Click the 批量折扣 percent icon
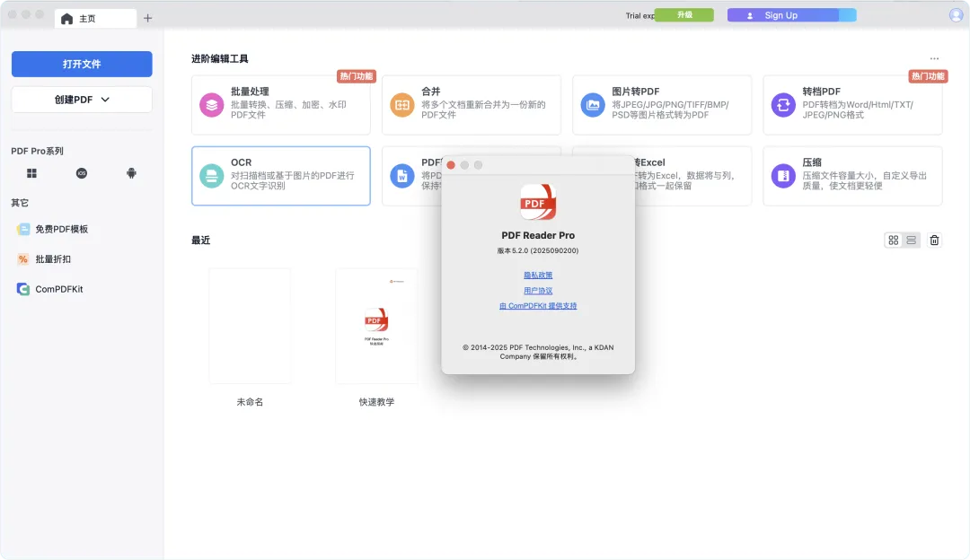Image resolution: width=970 pixels, height=560 pixels. [x=23, y=259]
